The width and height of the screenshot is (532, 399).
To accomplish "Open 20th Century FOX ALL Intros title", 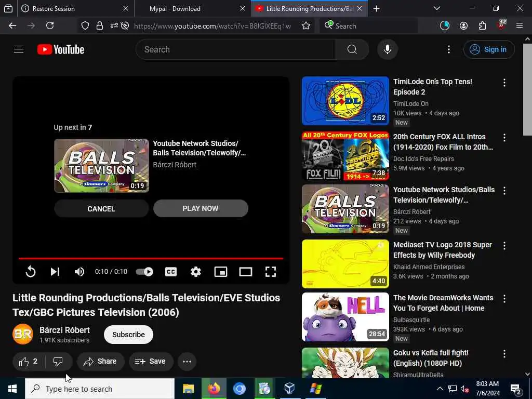I will tap(443, 142).
